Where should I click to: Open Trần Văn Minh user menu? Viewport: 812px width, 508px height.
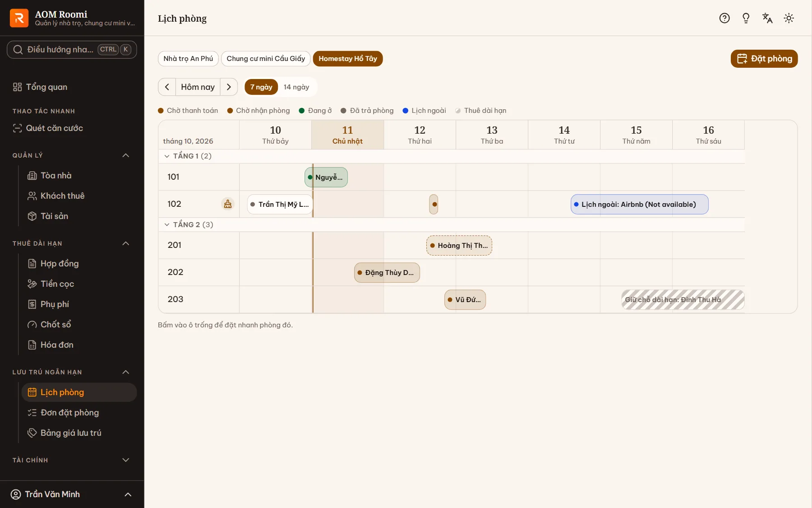[72, 494]
